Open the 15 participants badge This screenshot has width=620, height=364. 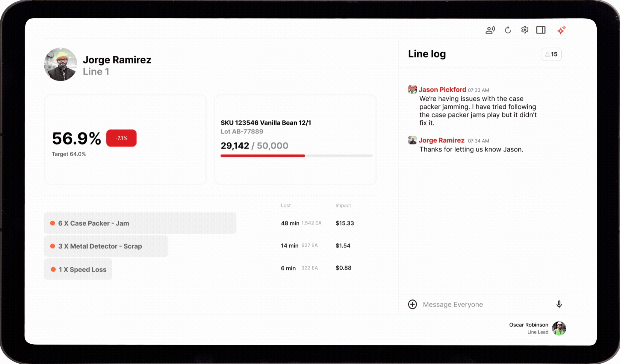pyautogui.click(x=551, y=54)
